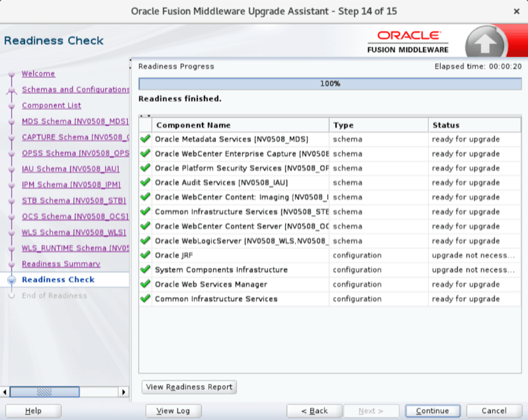Image resolution: width=528 pixels, height=420 pixels.
Task: Click checkmark for Oracle WebCenter Enterprise Capture
Action: [x=145, y=153]
